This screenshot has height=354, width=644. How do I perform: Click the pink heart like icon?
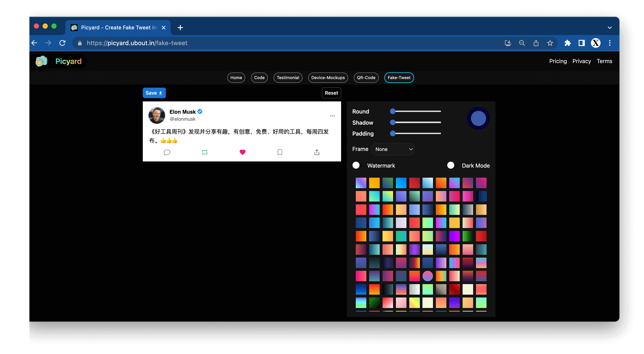click(242, 152)
